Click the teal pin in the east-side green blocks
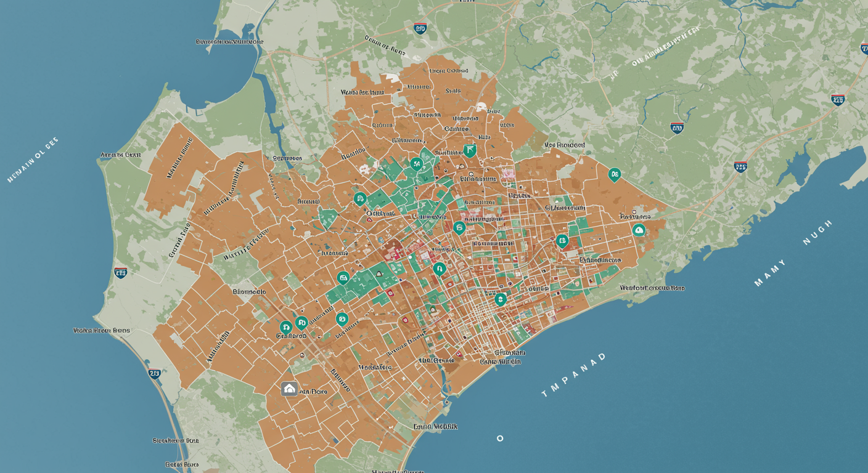This screenshot has width=868, height=473. (x=561, y=241)
